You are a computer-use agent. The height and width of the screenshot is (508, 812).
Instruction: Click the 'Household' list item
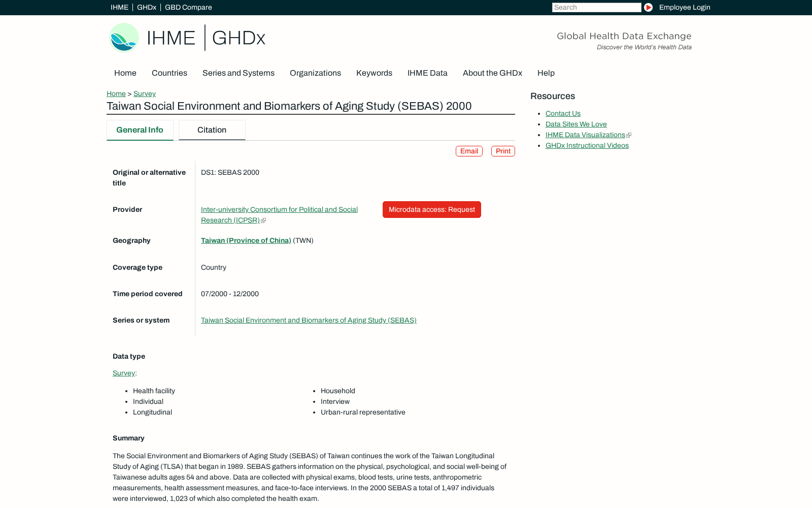tap(338, 391)
